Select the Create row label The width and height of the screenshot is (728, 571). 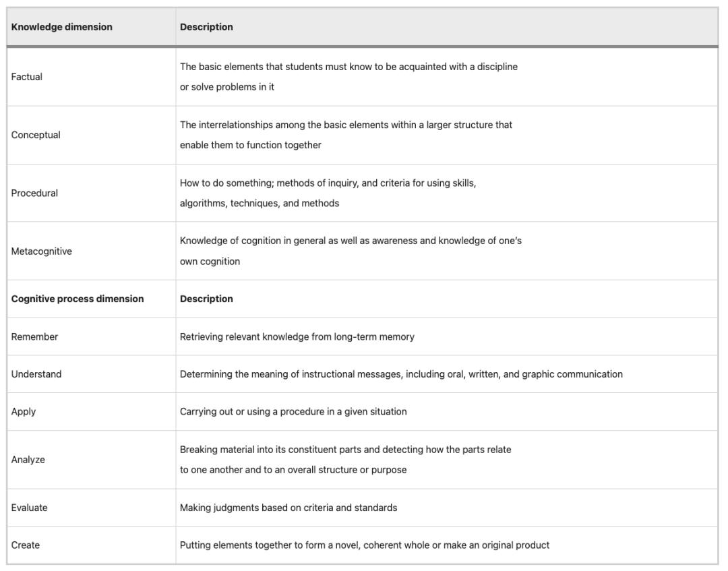pyautogui.click(x=26, y=545)
